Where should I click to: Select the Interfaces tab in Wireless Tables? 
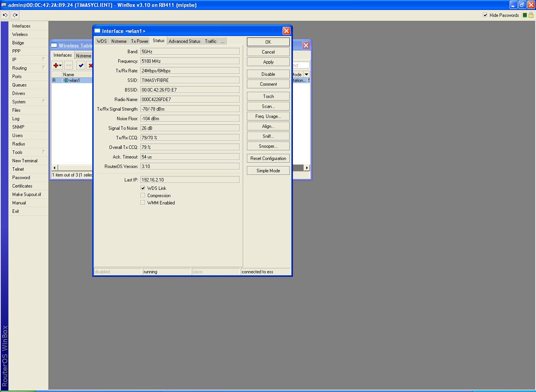(63, 55)
